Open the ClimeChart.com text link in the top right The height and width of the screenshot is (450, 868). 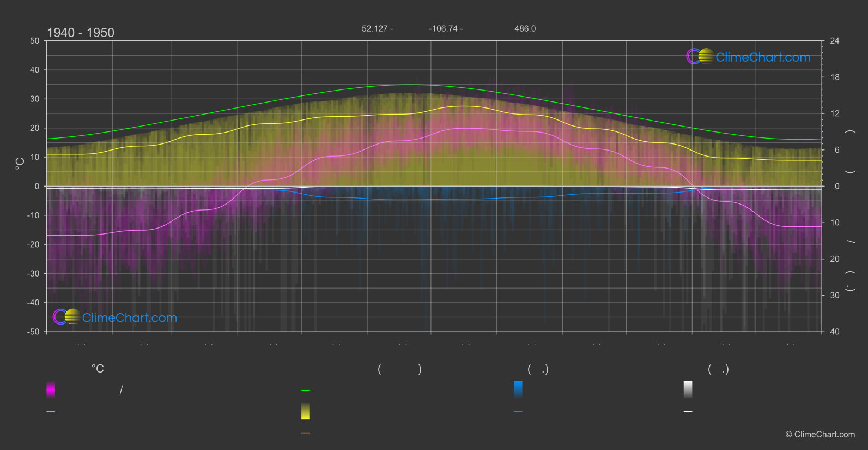[763, 57]
